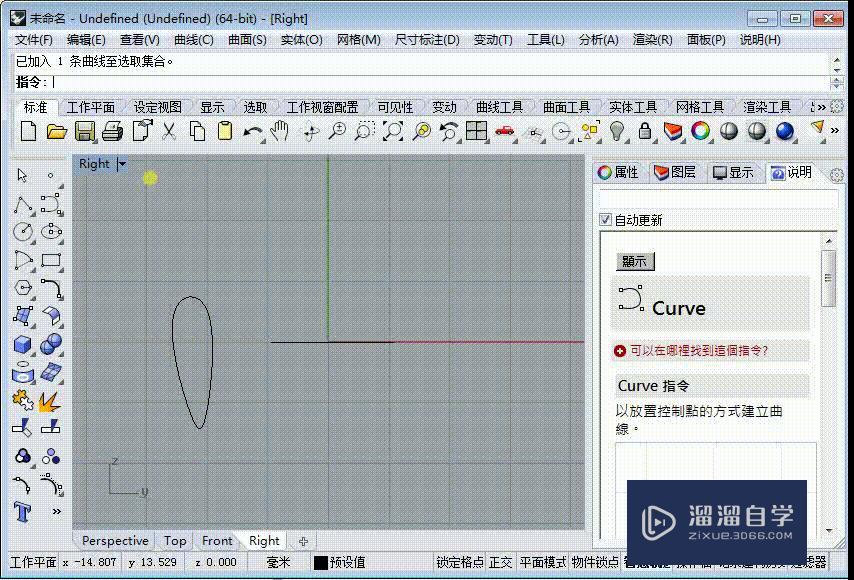Save the model with floppy disk icon
This screenshot has width=854, height=580.
84,131
